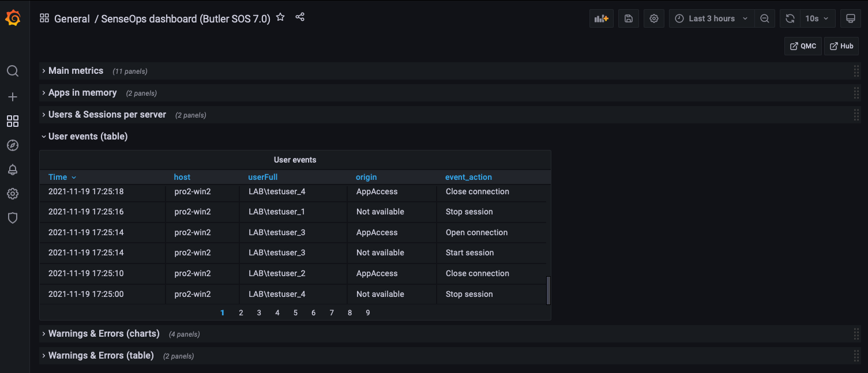Expand the Warnings & Errors (charts) row

tap(104, 334)
